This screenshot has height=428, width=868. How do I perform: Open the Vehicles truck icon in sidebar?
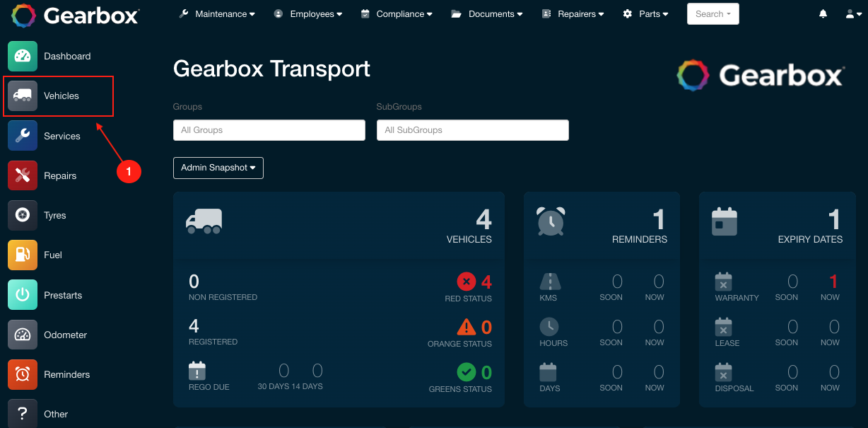[23, 96]
